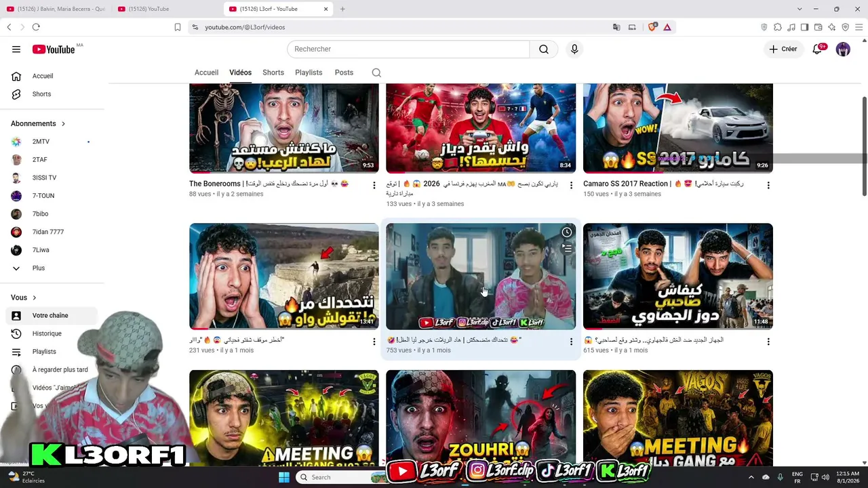This screenshot has width=868, height=488.
Task: Go to the YouTube logo home link
Action: pyautogui.click(x=54, y=49)
